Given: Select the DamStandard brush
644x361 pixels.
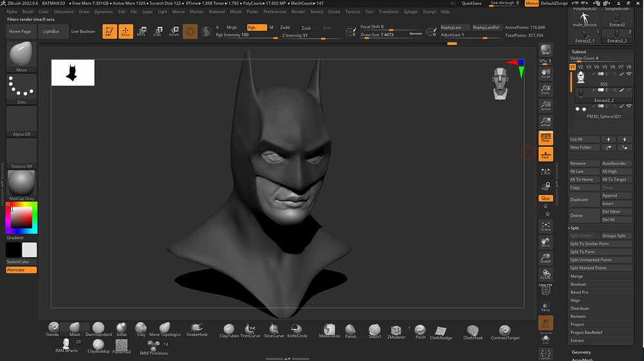Looking at the screenshot, I should tap(99, 330).
